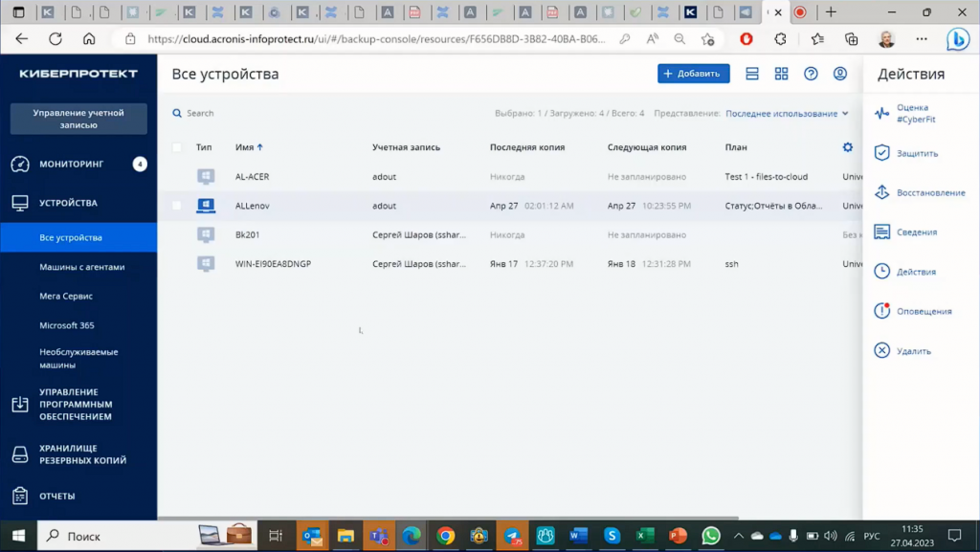
Task: Open the Представление view dropdown
Action: 787,114
